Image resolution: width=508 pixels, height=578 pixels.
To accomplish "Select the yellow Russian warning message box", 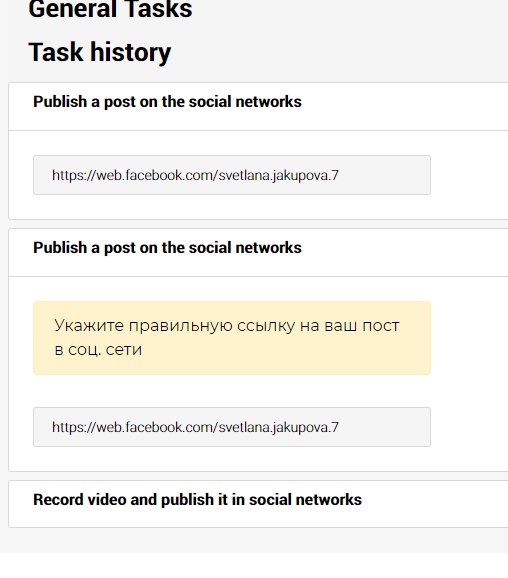I will coord(232,338).
